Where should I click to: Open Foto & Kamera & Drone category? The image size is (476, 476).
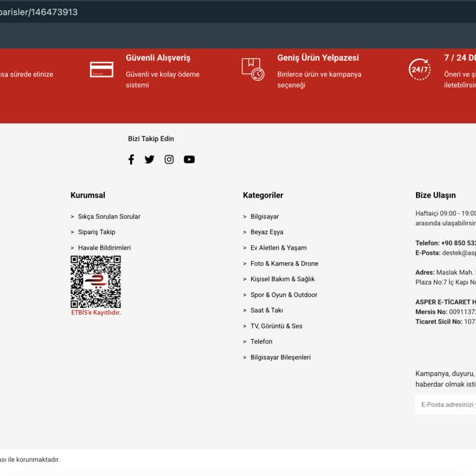(x=284, y=263)
